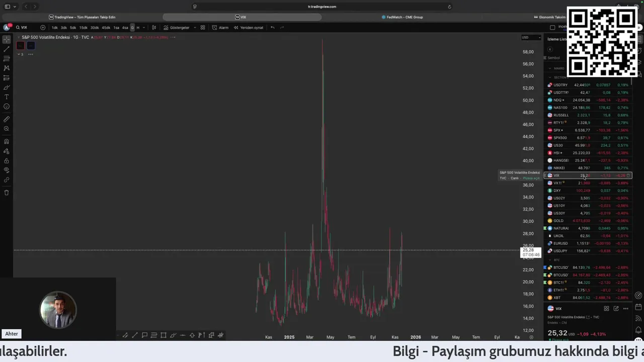644x362 pixels.
Task: Start Yeniden oynat bar replay
Action: 249,28
